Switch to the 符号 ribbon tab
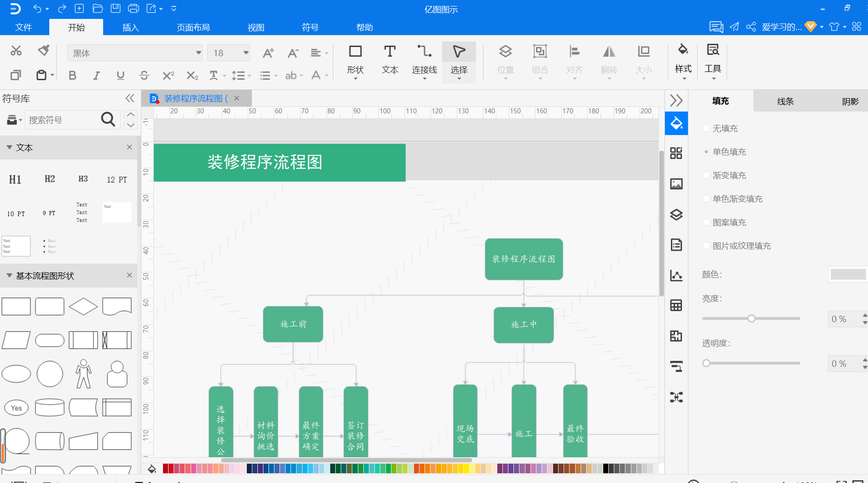This screenshot has width=868, height=483. 310,27
